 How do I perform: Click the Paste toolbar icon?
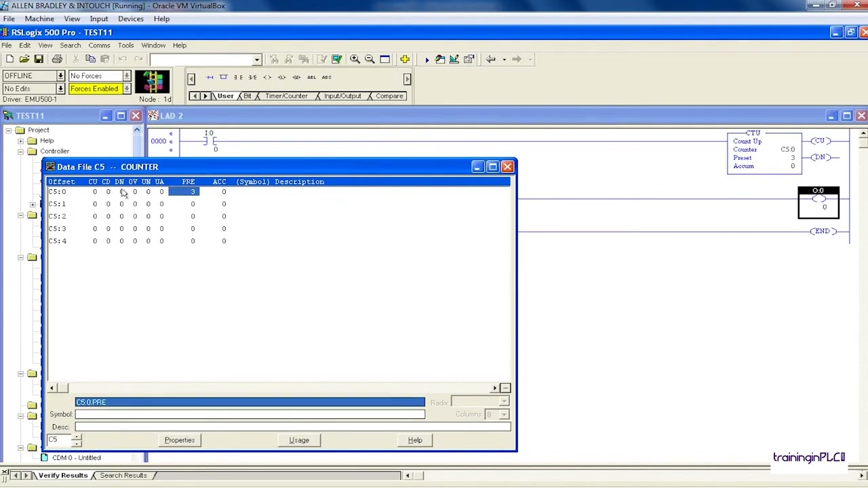[x=104, y=60]
